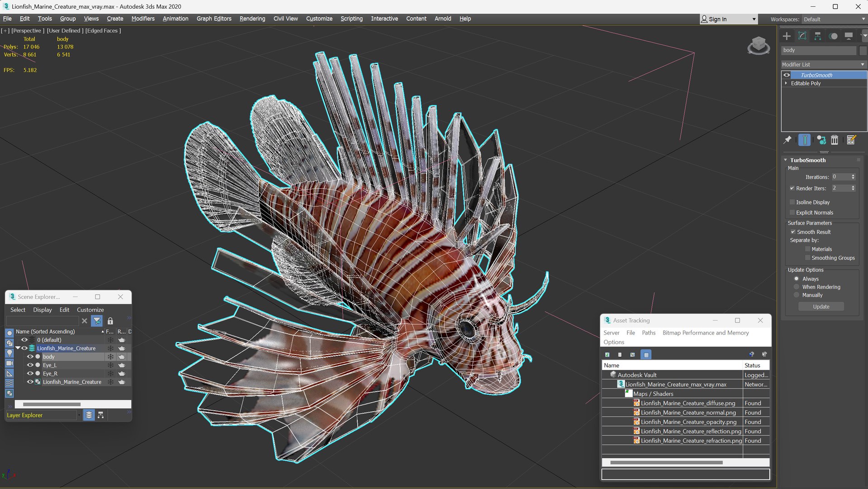Toggle Show End Result test-tube icon
This screenshot has height=489, width=868.
804,140
